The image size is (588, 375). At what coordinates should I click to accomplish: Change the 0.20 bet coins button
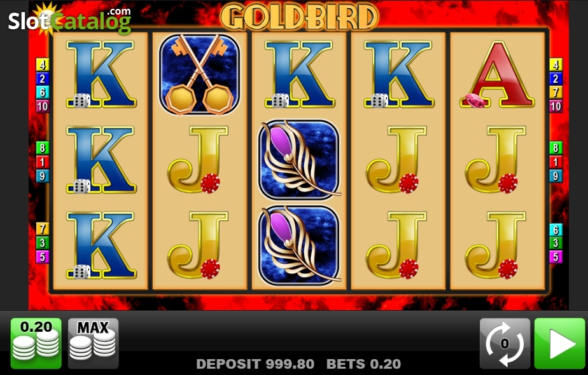(36, 343)
